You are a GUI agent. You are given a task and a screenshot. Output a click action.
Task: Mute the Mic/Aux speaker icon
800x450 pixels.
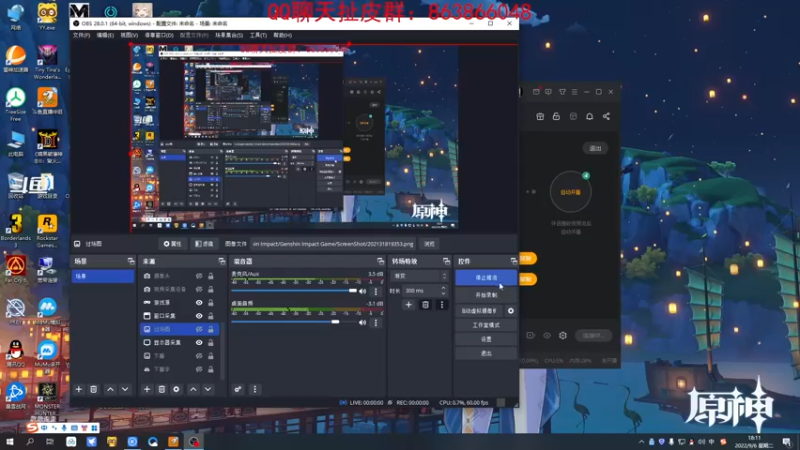tap(363, 291)
